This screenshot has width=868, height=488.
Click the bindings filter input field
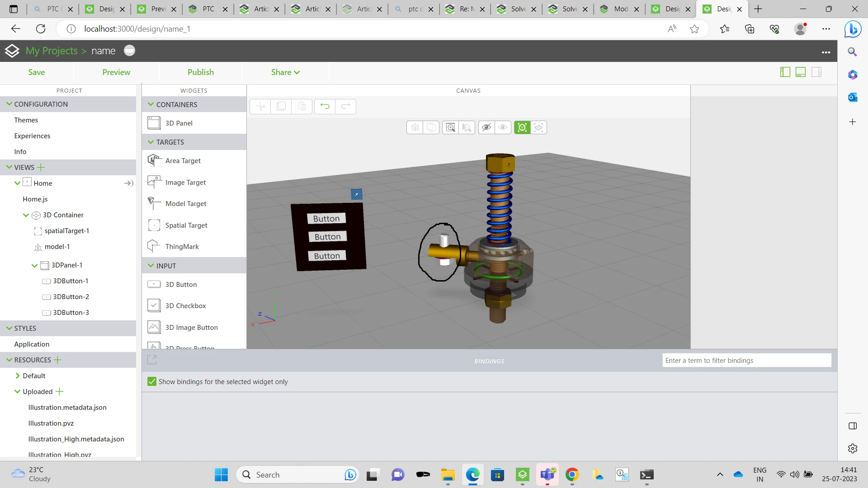click(x=746, y=360)
